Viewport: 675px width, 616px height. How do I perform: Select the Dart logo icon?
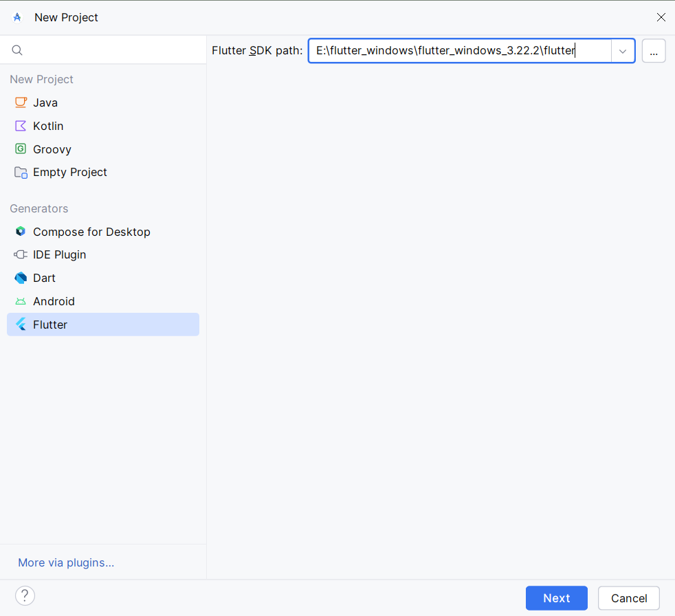click(x=21, y=278)
